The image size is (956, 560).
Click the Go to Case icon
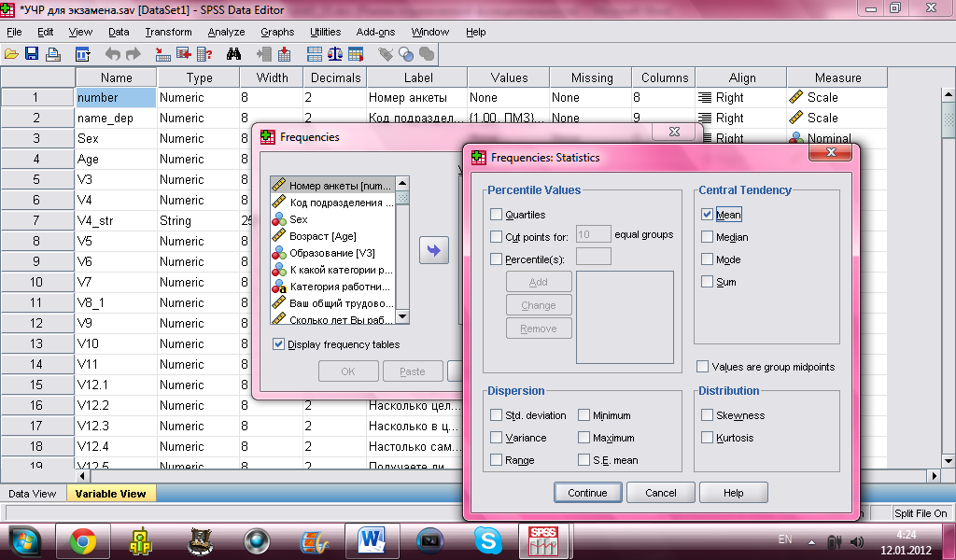162,54
